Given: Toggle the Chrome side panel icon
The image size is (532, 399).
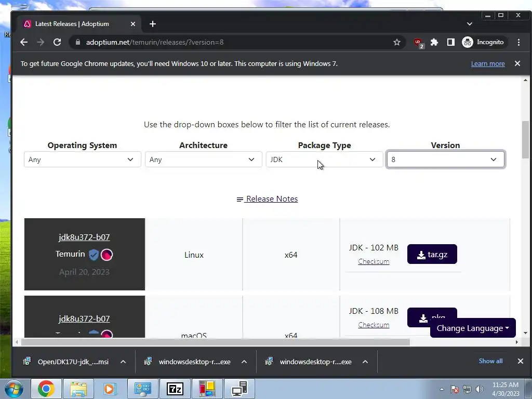Looking at the screenshot, I should 450,42.
